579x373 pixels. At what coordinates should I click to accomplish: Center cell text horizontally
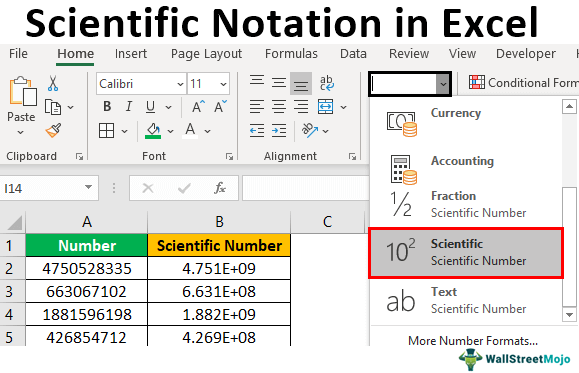click(279, 107)
